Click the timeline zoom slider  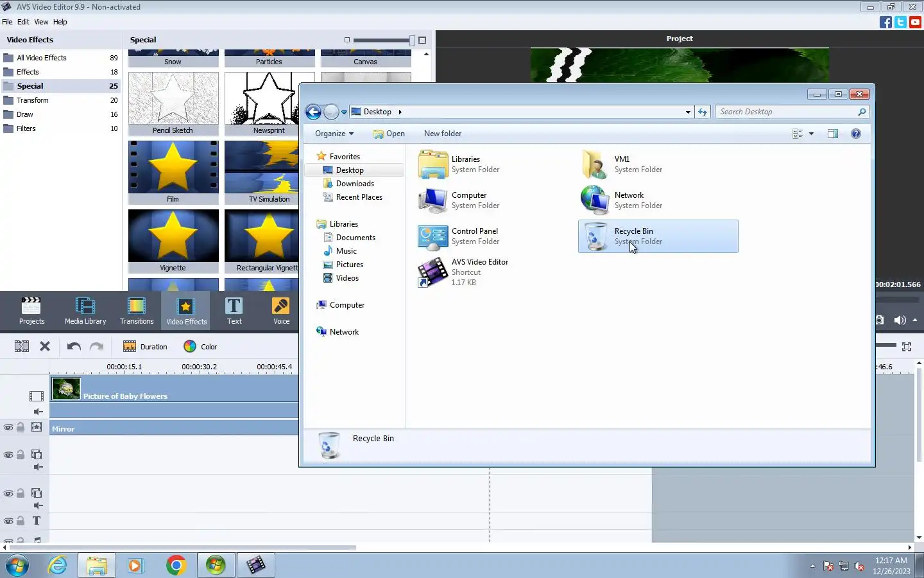click(886, 345)
